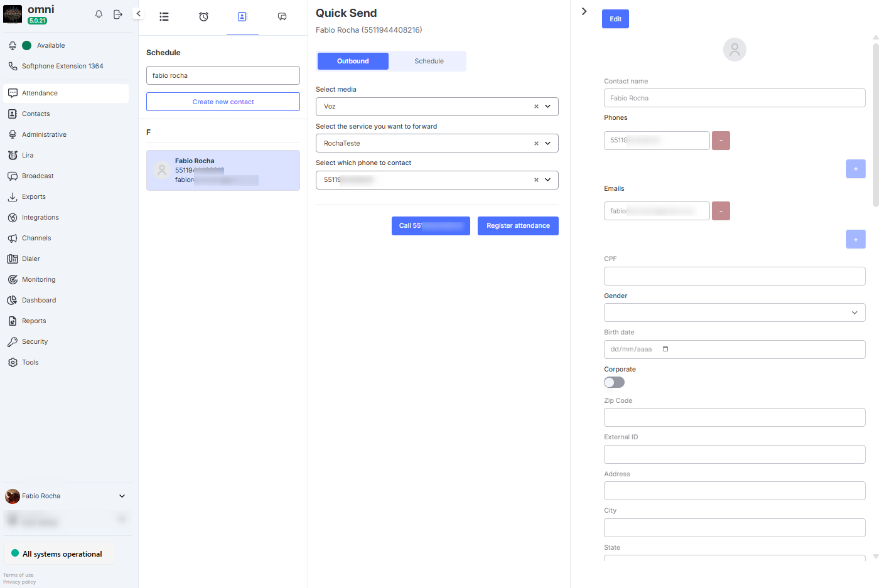This screenshot has width=887, height=588.
Task: Click the schedule search field
Action: coord(223,75)
